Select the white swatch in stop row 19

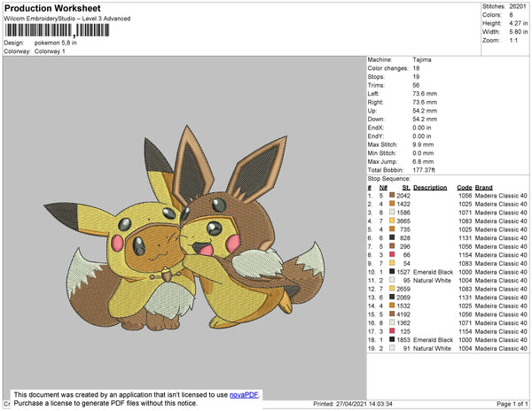point(392,348)
